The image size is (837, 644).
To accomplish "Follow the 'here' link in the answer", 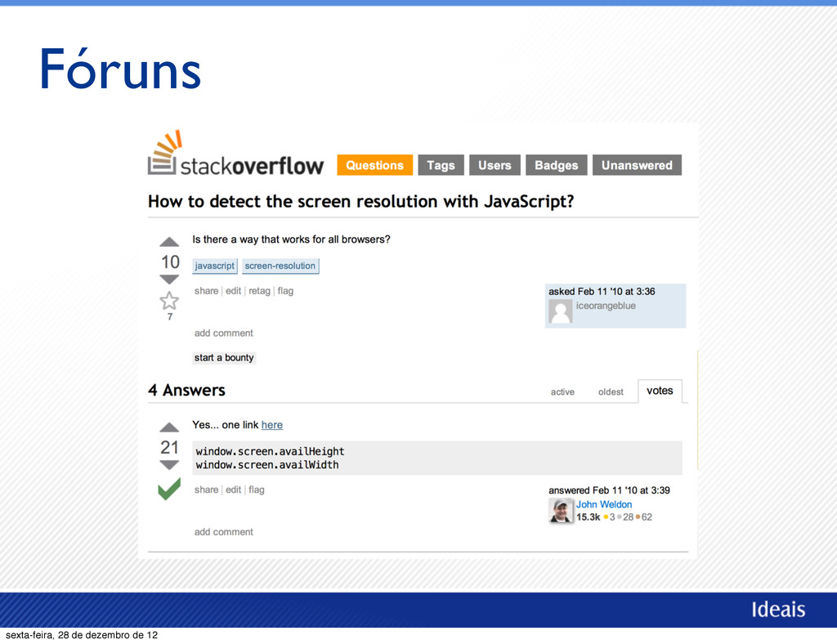I will (272, 425).
